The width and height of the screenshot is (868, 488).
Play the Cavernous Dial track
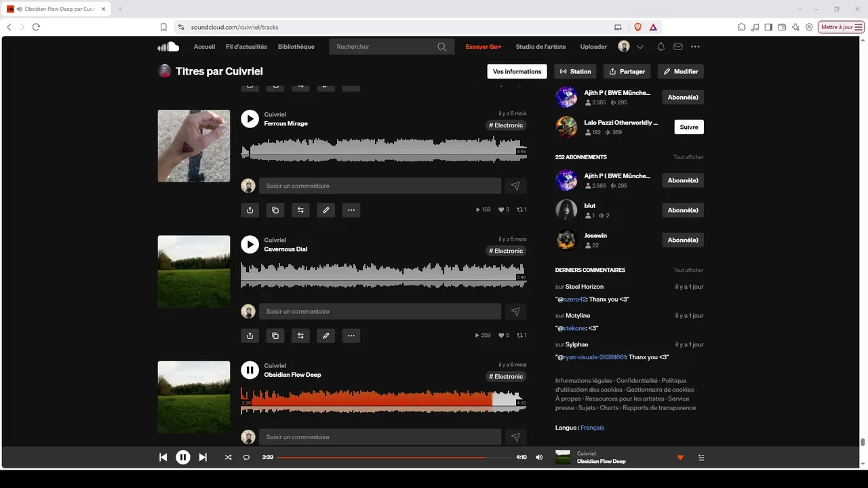pyautogui.click(x=250, y=245)
